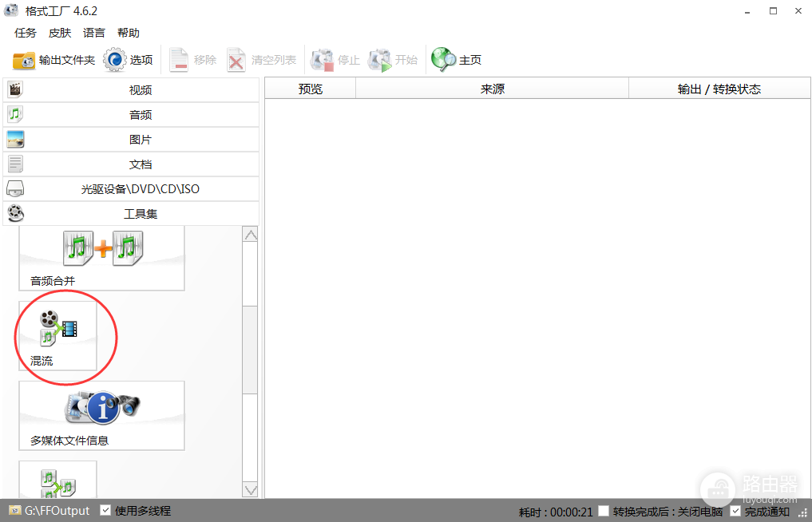Click the 输出 / 转换状态 column header
Image resolution: width=812 pixels, height=522 pixels.
click(x=720, y=89)
